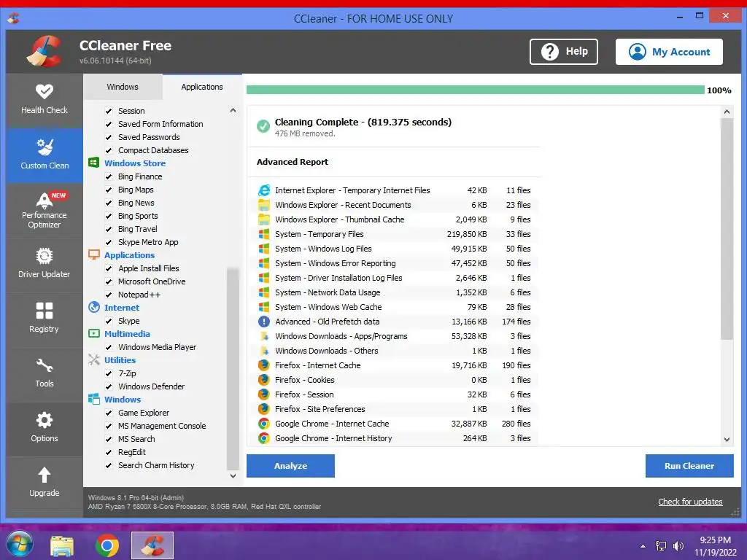Click the report vertical scrollbar thumb
Screen dimensions: 747x560
pos(727,228)
